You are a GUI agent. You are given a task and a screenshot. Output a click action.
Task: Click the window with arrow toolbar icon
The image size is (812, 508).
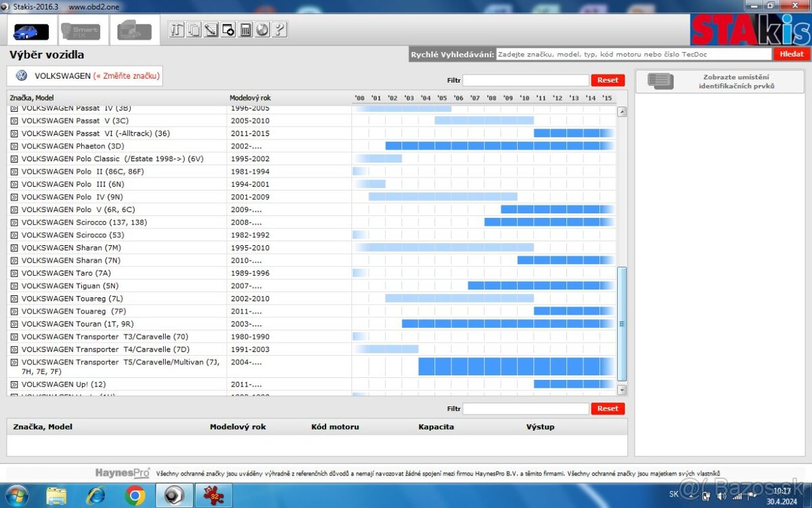(228, 30)
